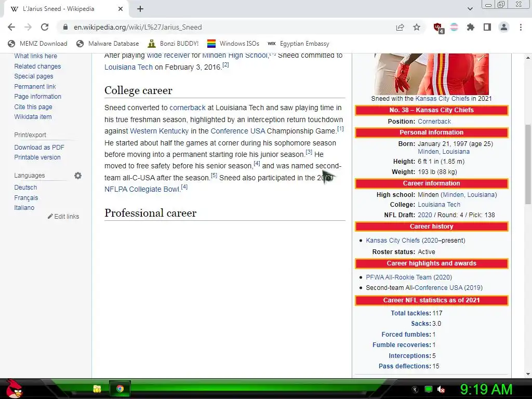Screen dimensions: 532x399
Task: Open the Minden, Louisiana birthplace link
Action: (x=444, y=152)
